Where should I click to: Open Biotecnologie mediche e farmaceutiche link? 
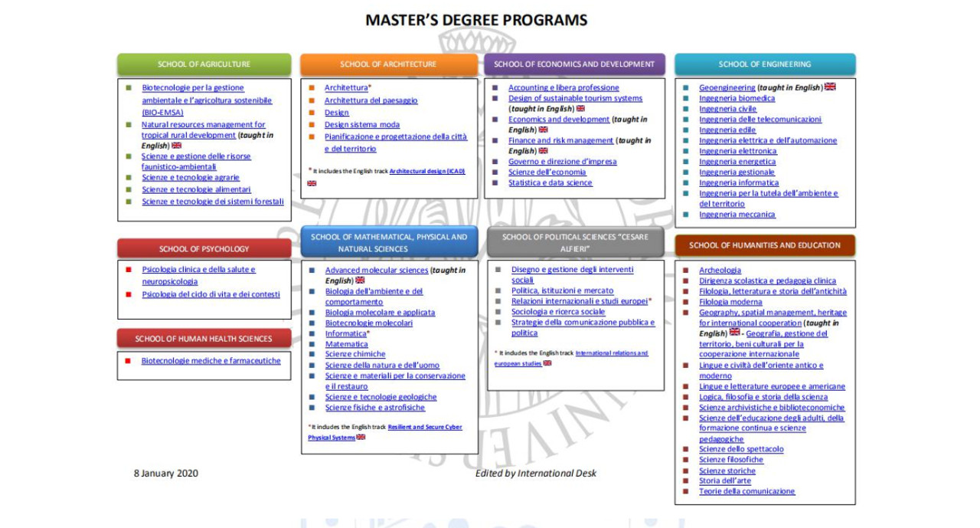(211, 360)
